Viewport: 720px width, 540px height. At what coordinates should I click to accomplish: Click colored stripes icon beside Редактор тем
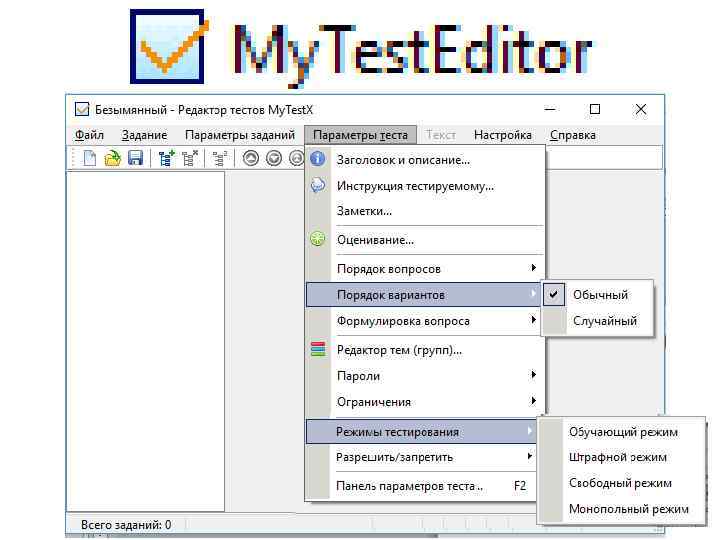(x=318, y=349)
